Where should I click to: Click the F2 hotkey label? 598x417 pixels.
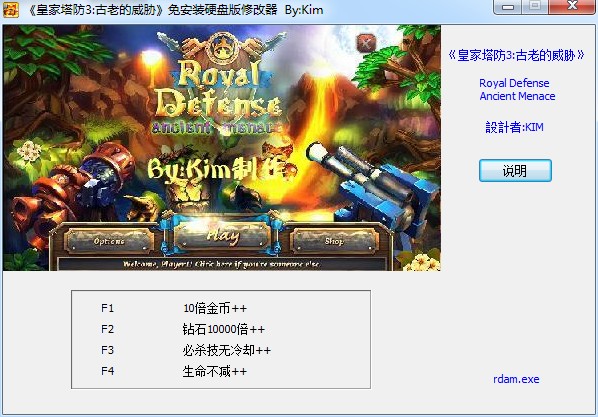point(108,329)
